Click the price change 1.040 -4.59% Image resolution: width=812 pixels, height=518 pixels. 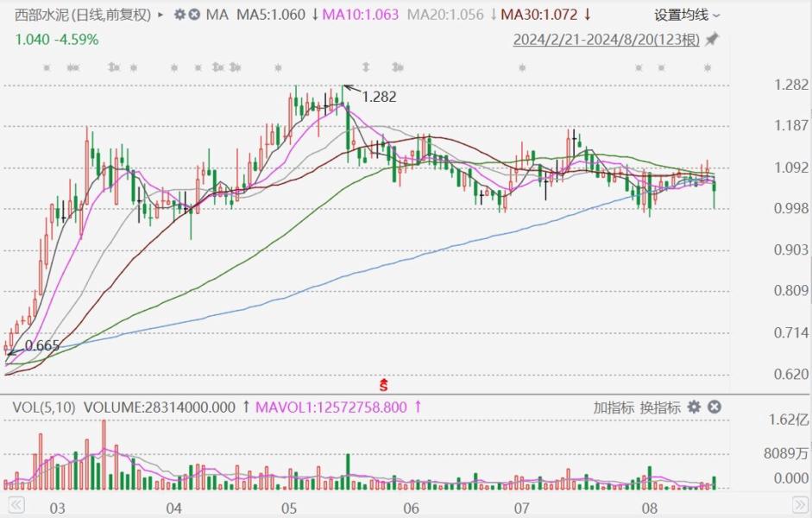(56, 40)
